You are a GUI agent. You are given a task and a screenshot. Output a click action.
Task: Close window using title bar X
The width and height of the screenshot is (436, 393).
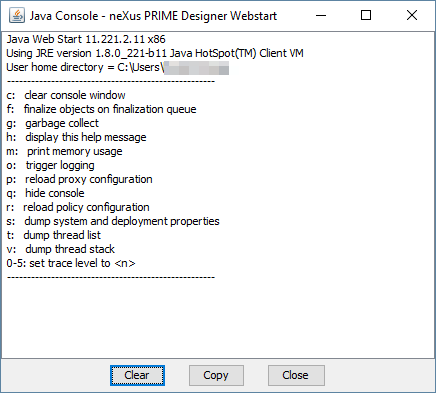pyautogui.click(x=412, y=15)
